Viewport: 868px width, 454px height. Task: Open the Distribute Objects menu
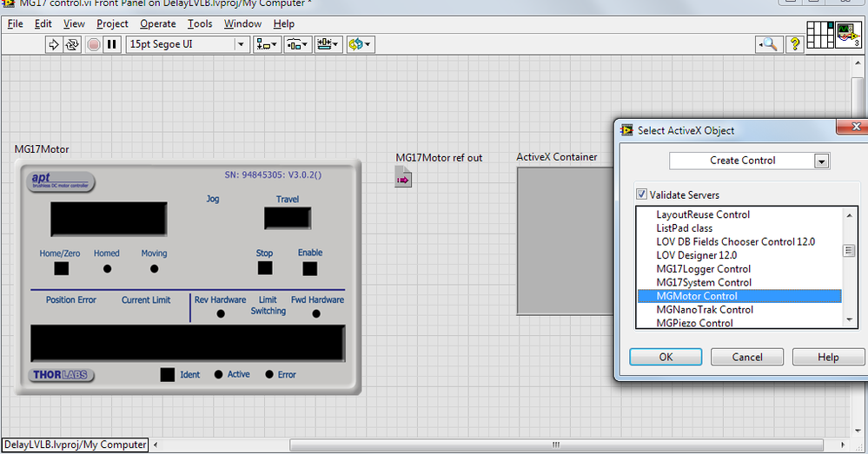298,44
